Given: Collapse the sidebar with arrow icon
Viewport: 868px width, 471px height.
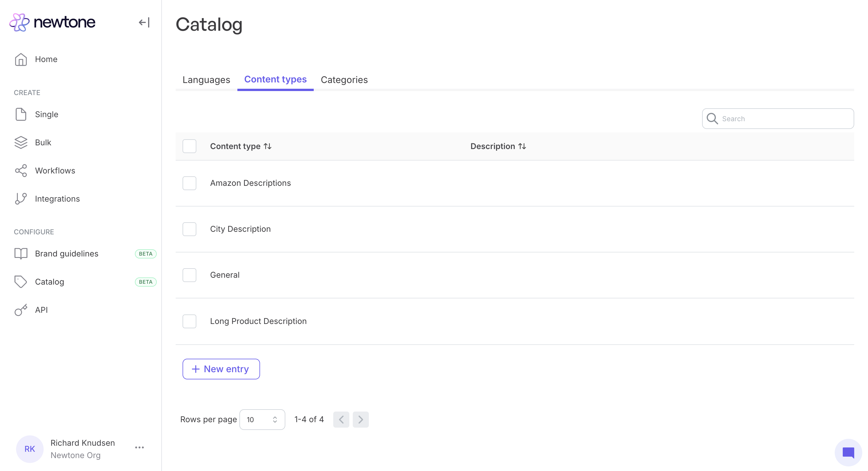Looking at the screenshot, I should [144, 23].
